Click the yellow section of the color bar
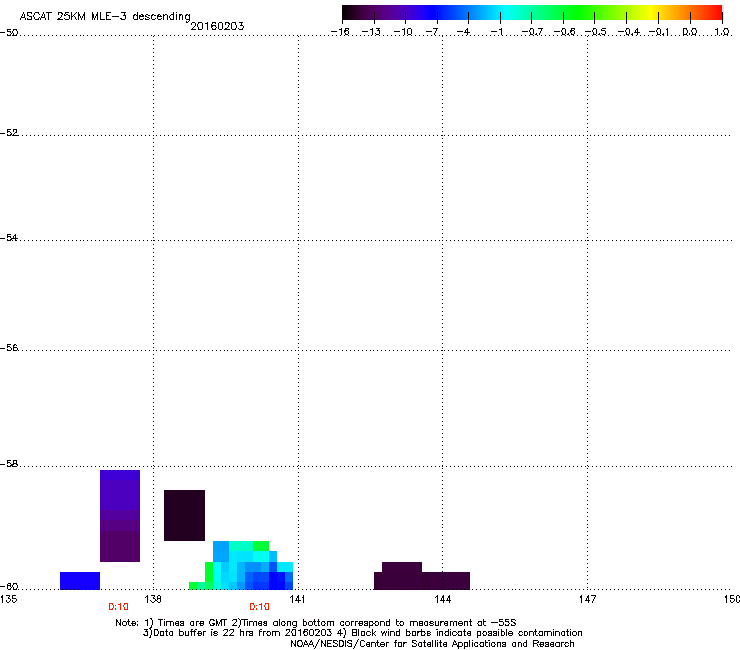The image size is (740, 650). pos(651,12)
